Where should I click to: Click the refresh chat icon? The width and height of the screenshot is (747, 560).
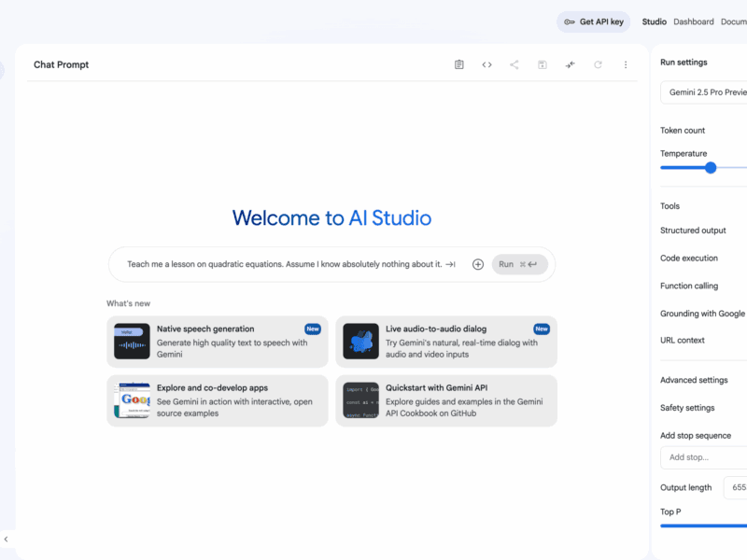[x=598, y=64]
